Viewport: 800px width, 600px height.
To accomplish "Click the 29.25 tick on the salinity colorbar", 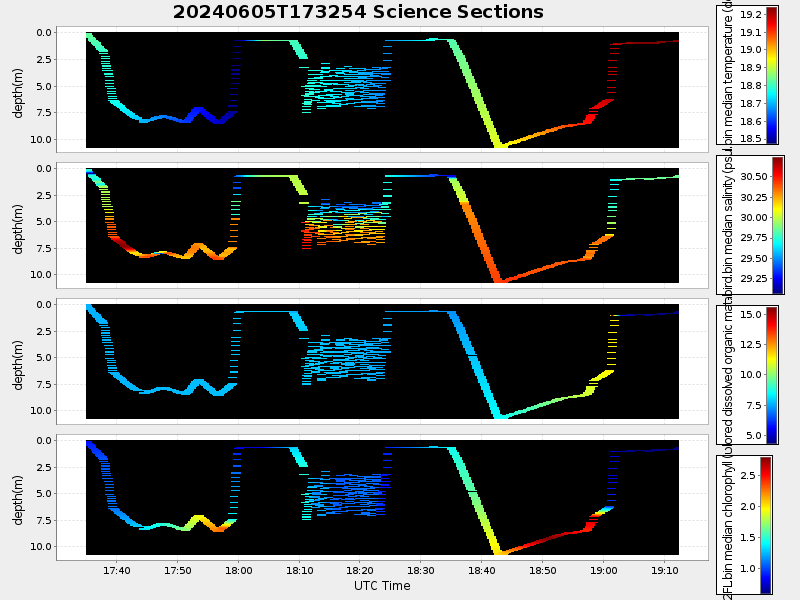I will click(754, 278).
